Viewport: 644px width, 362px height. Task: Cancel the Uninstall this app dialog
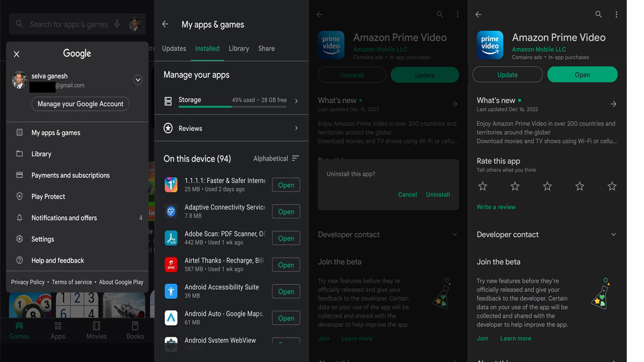(407, 195)
